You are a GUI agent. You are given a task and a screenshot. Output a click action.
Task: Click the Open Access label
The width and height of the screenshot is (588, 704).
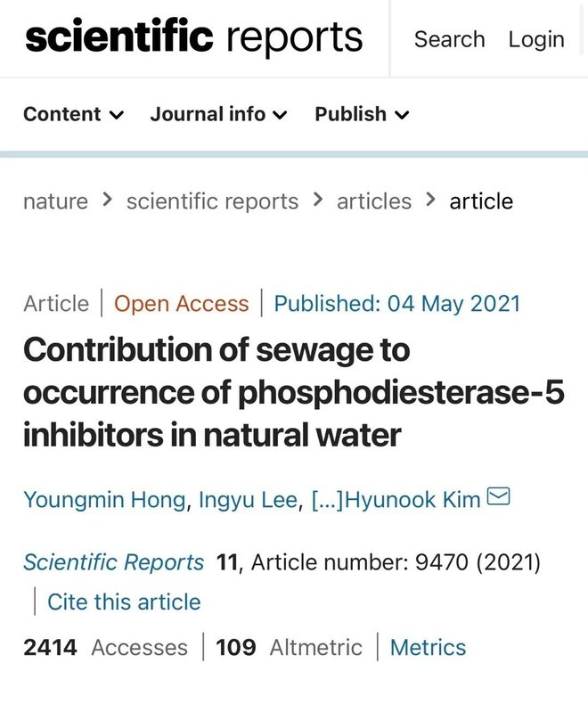click(181, 304)
